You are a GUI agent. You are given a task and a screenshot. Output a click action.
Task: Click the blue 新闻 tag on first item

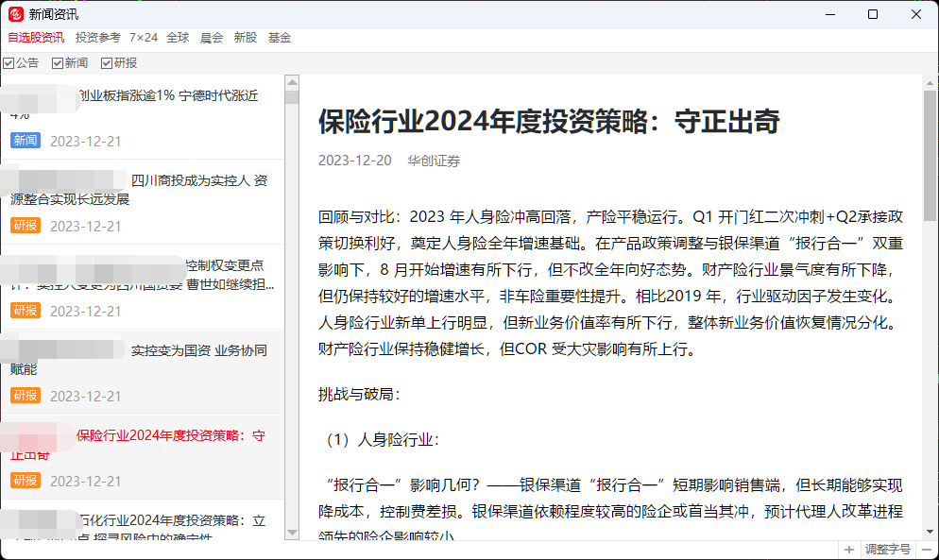26,141
